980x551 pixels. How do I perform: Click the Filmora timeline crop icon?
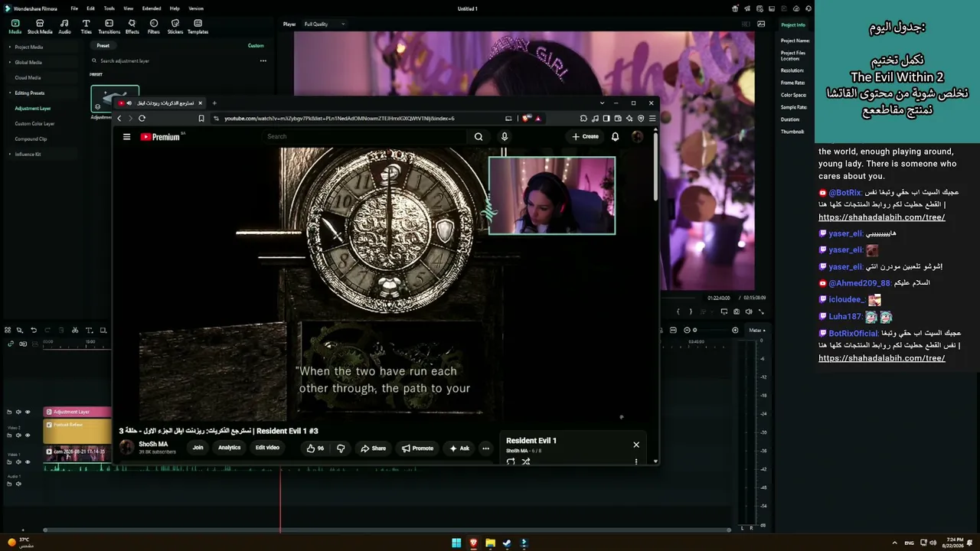103,331
